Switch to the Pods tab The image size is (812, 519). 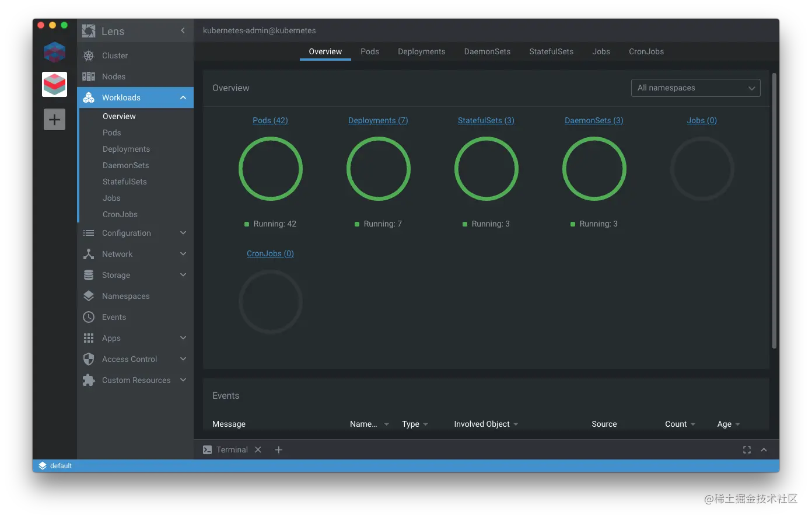[370, 51]
